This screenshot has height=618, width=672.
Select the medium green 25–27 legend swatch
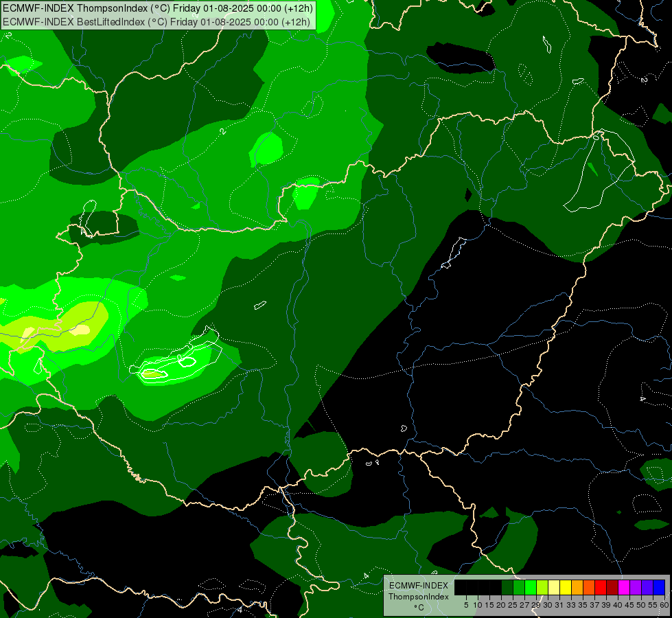[518, 587]
